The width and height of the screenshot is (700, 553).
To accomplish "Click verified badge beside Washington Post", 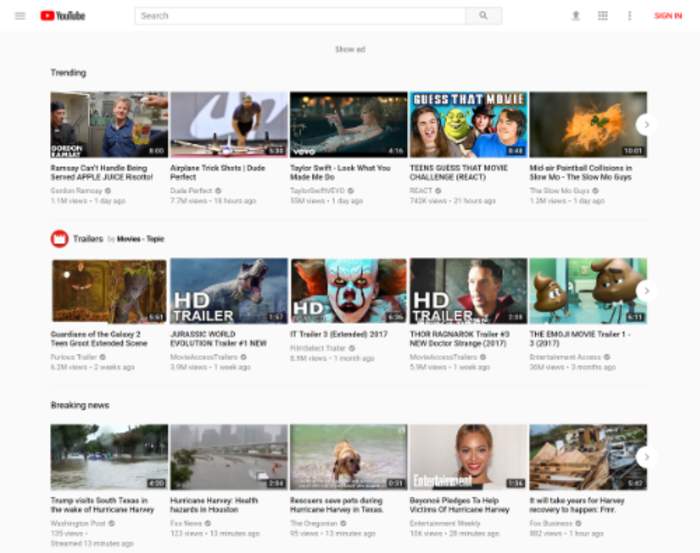I will [112, 523].
